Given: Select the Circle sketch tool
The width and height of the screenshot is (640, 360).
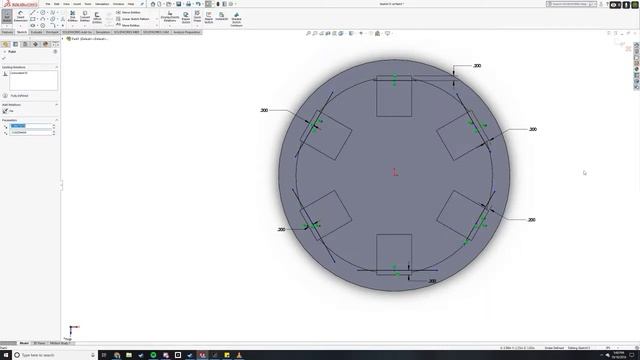Looking at the screenshot, I should pos(42,13).
